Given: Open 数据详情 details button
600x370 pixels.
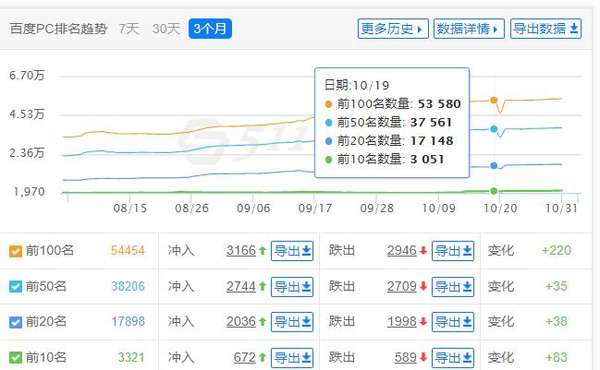Looking at the screenshot, I should click(x=469, y=29).
